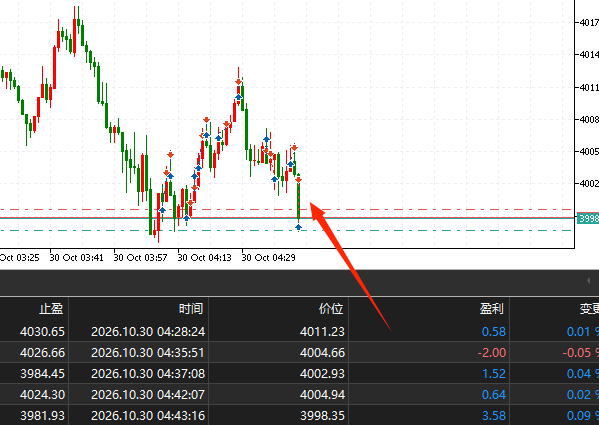The width and height of the screenshot is (599, 425).
Task: Select profit value 0.58
Action: pos(494,331)
